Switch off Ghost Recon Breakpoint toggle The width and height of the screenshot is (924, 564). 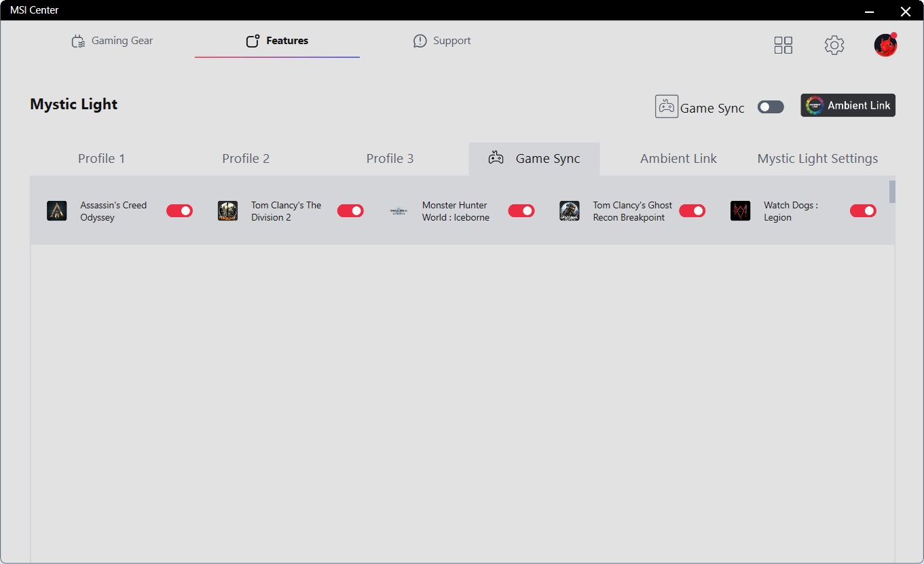coord(692,211)
